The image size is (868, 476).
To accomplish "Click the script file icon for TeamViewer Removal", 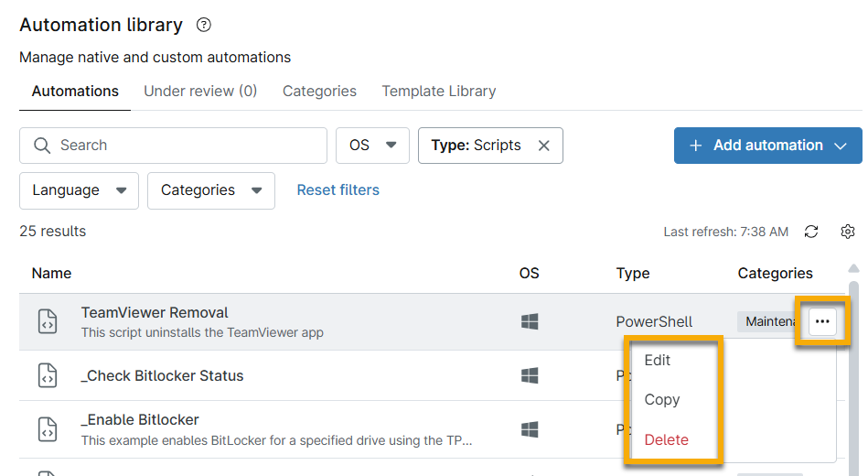I will (x=48, y=321).
